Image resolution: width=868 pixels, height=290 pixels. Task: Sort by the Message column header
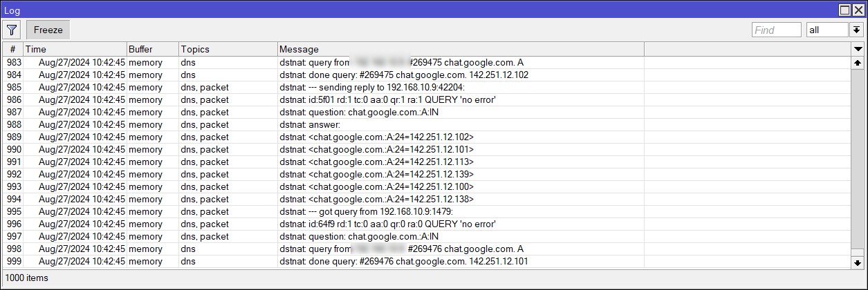[460, 49]
